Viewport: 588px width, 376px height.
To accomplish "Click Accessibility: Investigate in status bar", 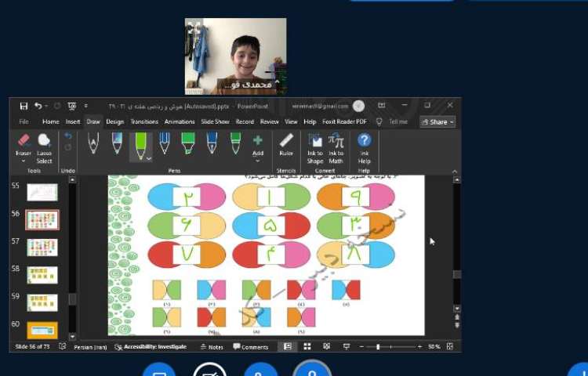I will point(151,347).
